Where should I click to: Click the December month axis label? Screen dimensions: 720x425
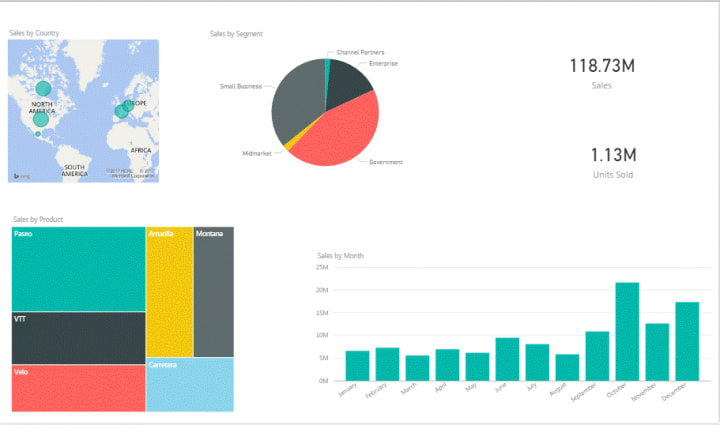click(674, 392)
